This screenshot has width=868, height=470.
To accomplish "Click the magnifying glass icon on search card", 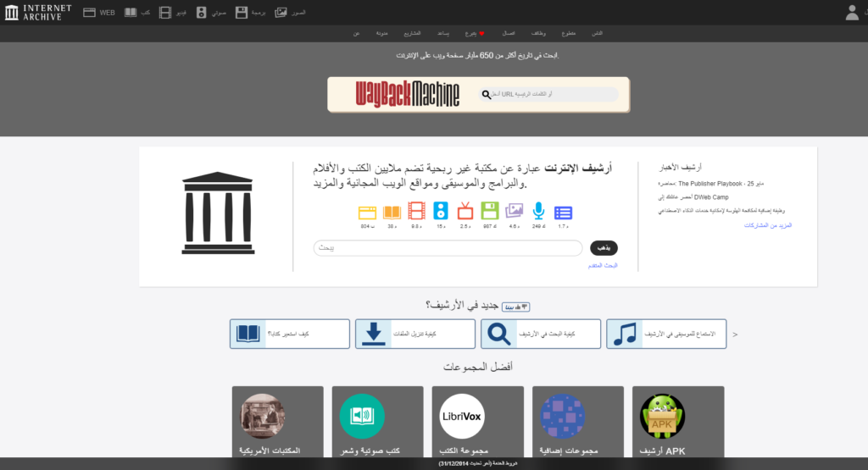I will coord(498,335).
